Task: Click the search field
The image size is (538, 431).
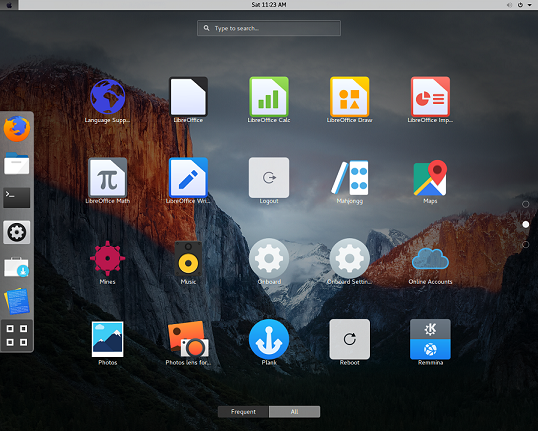Action: (x=269, y=28)
